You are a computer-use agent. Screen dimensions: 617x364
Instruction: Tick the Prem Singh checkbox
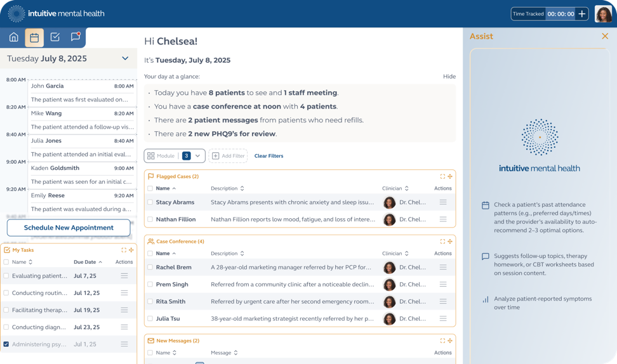point(150,284)
